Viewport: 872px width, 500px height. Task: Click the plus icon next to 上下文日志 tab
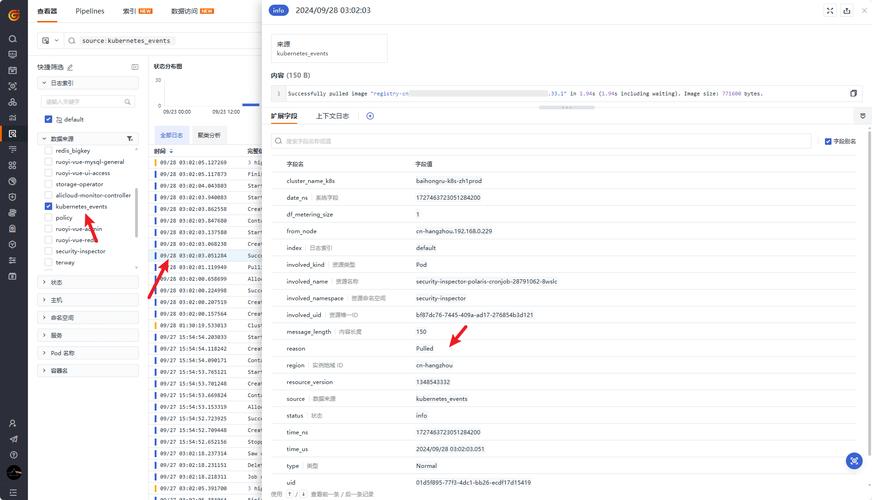(370, 116)
